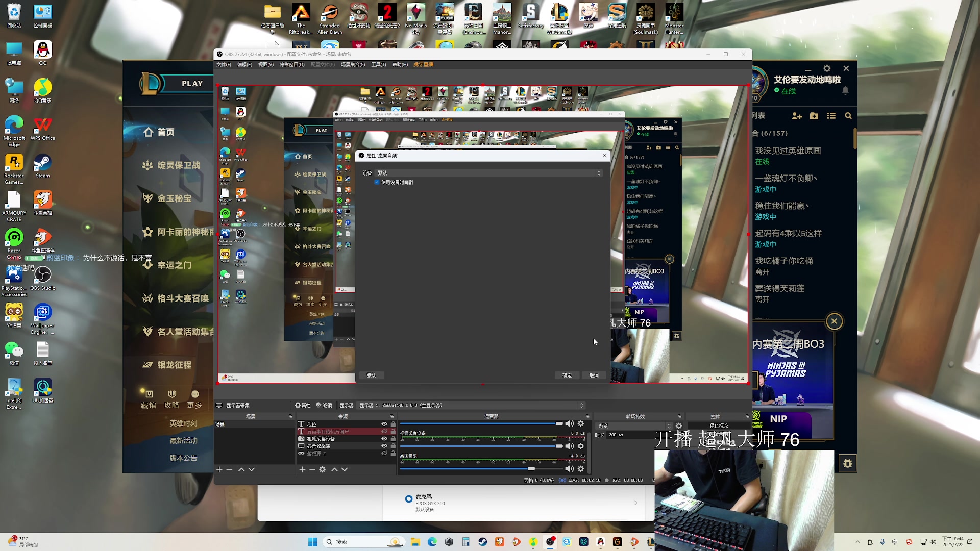
Task: Open 渐变 transition dropdown
Action: [x=635, y=425]
